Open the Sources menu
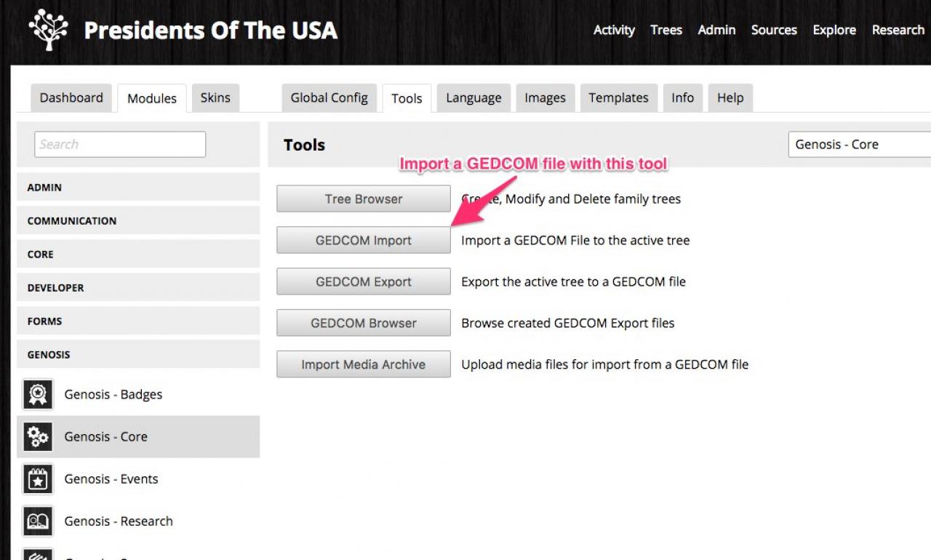This screenshot has width=931, height=560. 774,30
